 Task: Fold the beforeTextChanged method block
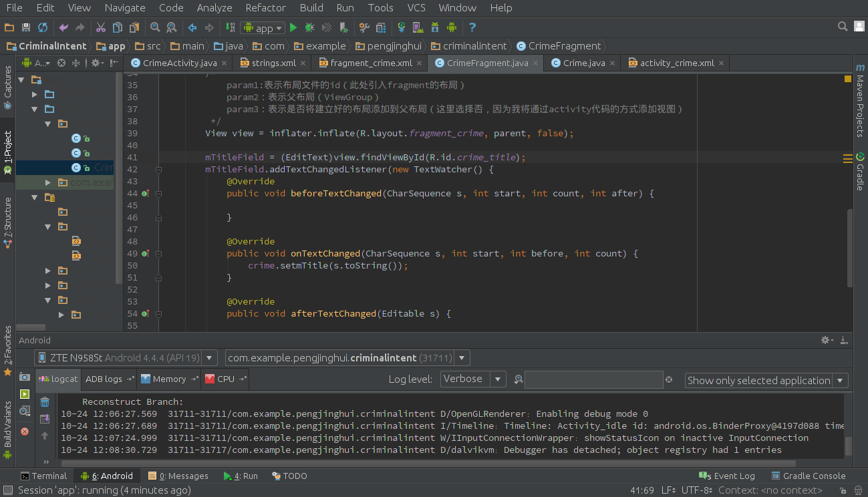pos(158,194)
